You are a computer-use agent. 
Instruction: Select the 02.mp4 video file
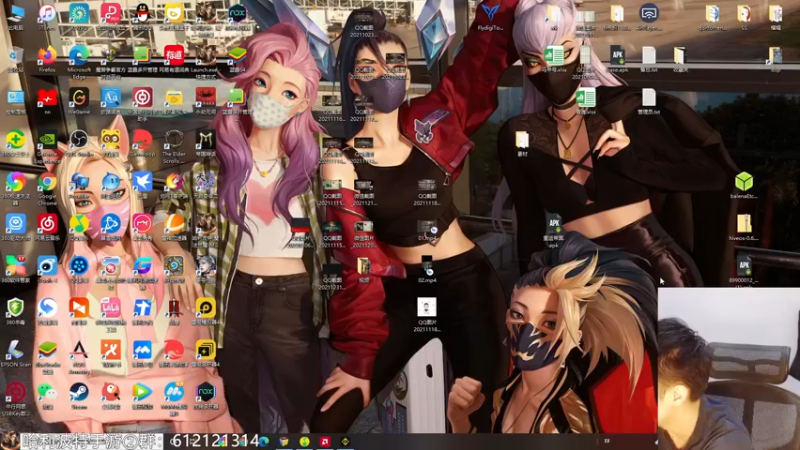[x=427, y=270]
